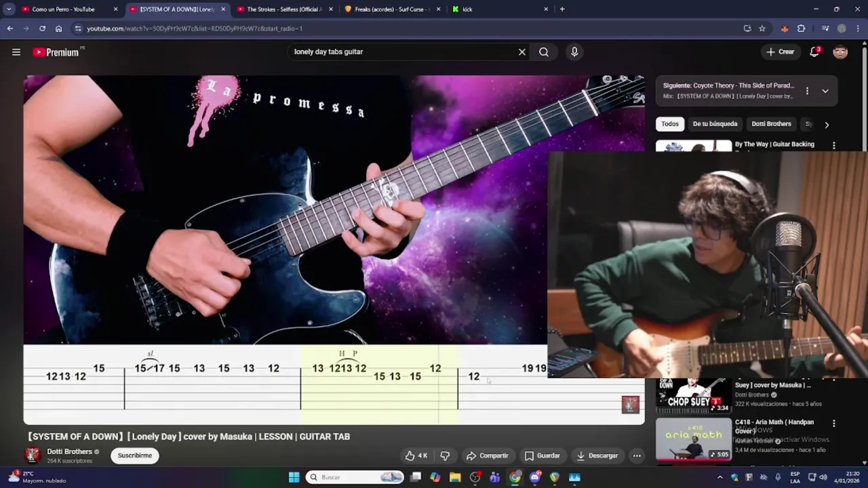Viewport: 868px width, 488px height.
Task: Open Discord from the taskbar
Action: 535,477
